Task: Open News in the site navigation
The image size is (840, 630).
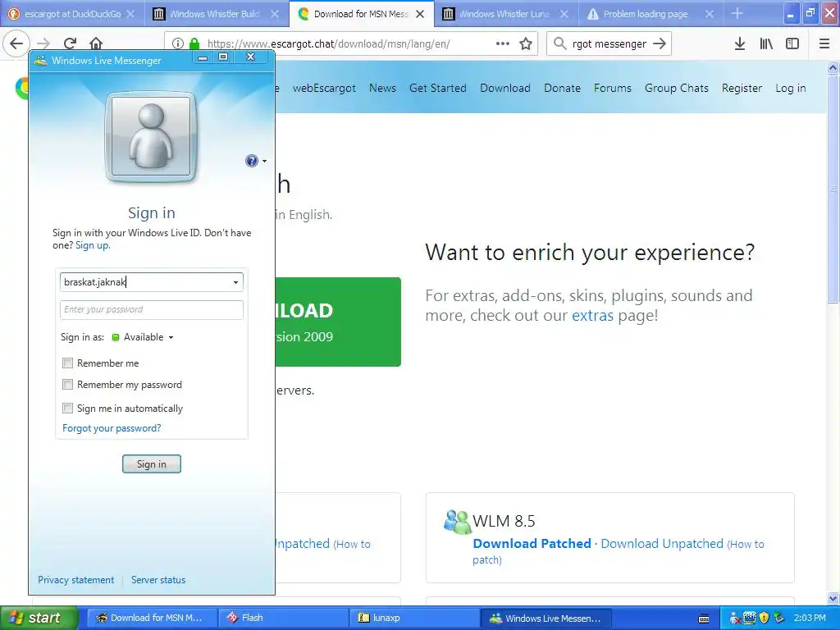Action: coord(382,88)
